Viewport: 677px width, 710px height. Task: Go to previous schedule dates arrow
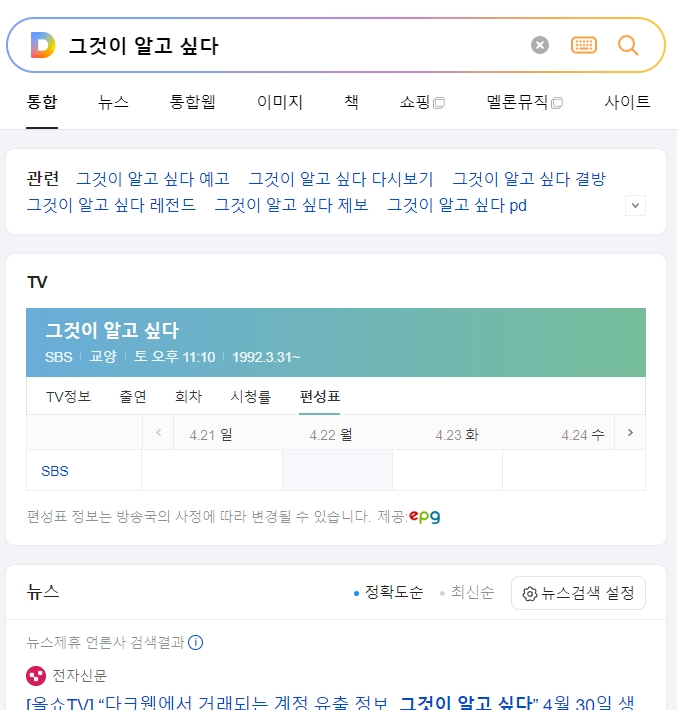click(158, 433)
